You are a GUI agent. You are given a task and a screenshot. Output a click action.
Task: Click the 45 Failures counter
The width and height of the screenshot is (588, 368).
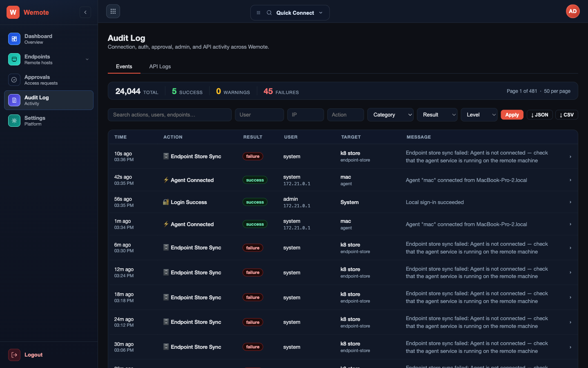(x=281, y=91)
